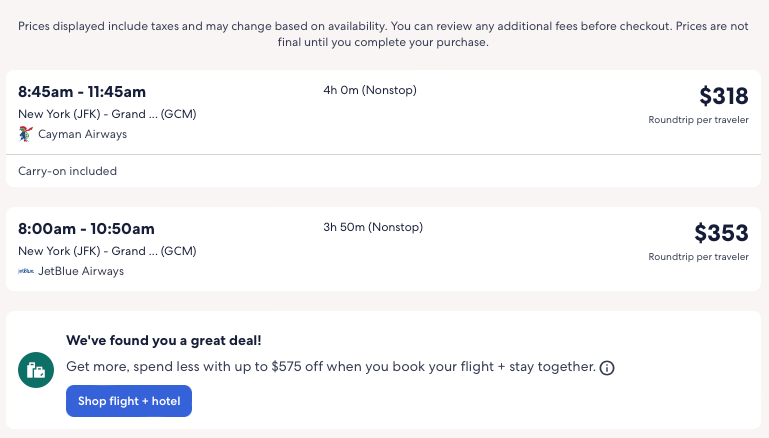769x438 pixels.
Task: Click the Cayman Airways logo icon
Action: [26, 134]
